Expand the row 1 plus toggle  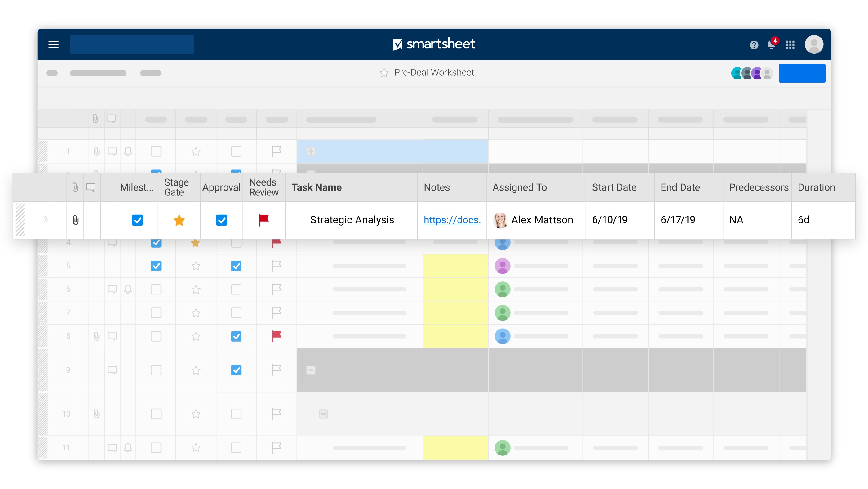[311, 151]
